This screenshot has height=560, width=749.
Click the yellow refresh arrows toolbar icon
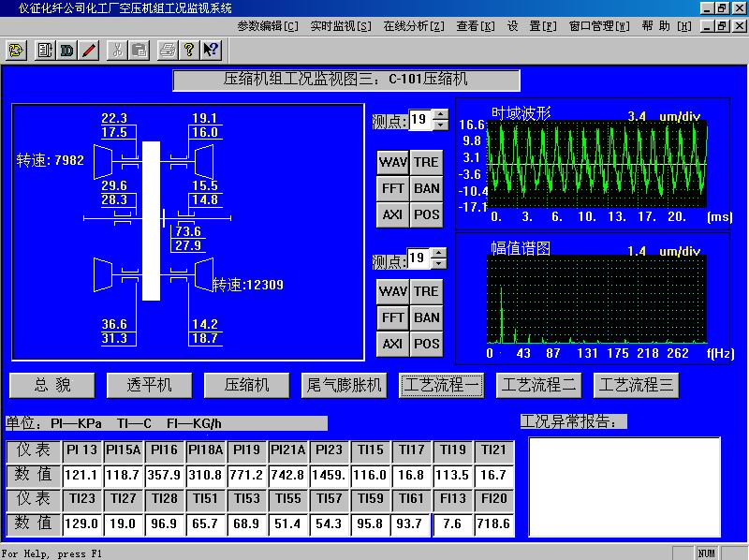point(17,50)
